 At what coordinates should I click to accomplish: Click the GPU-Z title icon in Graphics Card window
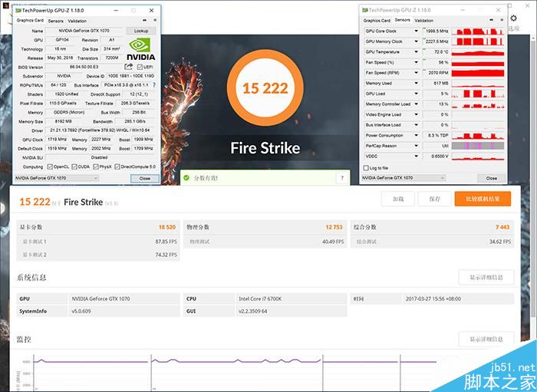[18, 10]
